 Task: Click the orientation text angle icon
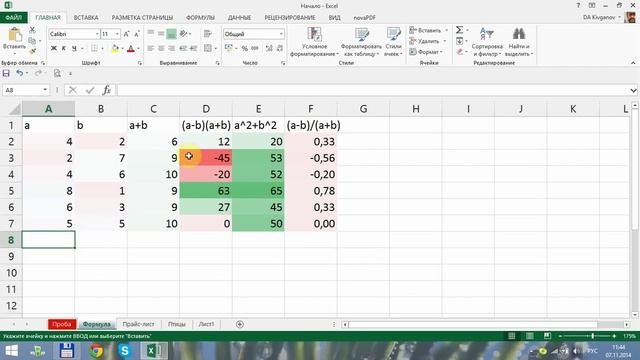click(184, 34)
